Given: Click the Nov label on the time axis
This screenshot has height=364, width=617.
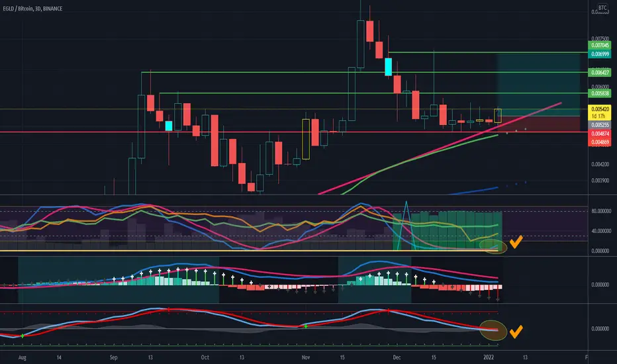Looking at the screenshot, I should coord(306,357).
